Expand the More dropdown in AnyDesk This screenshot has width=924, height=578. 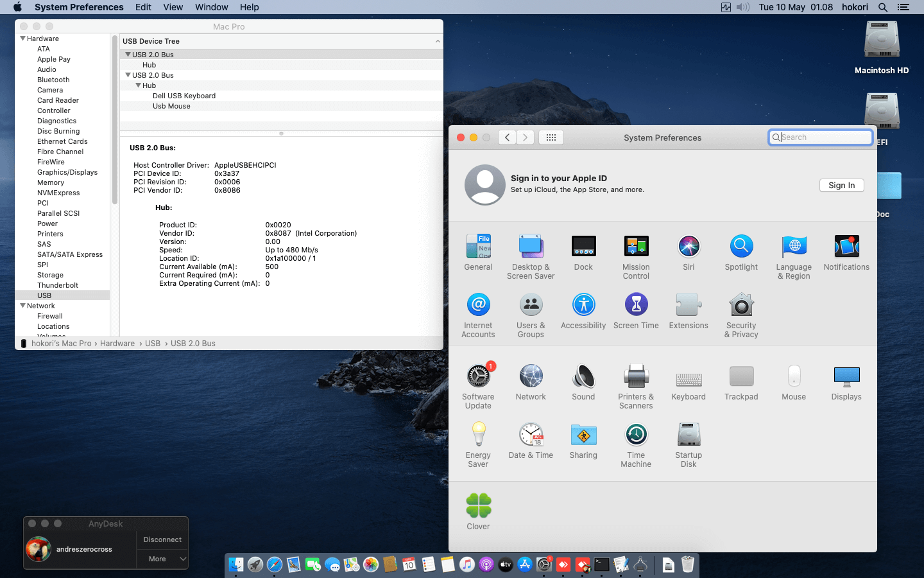[x=162, y=559]
